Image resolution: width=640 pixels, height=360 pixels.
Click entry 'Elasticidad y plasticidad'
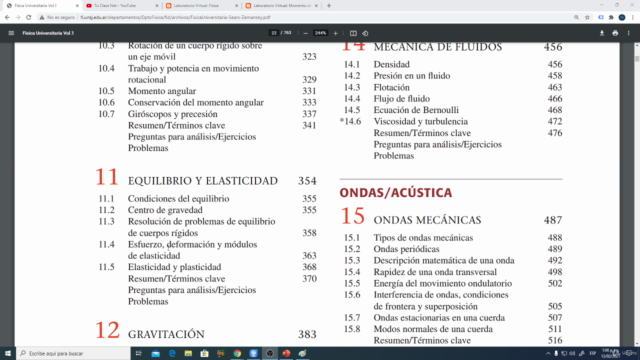(174, 267)
